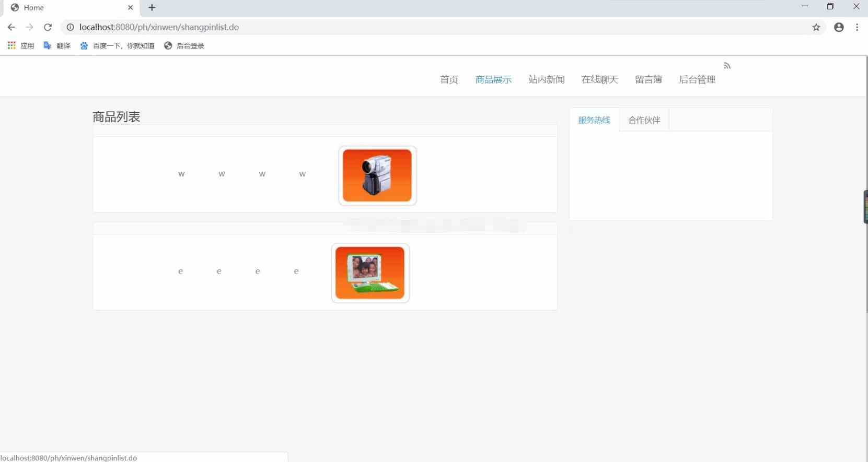Screen dimensions: 868x462
Task: Open 在线聊天 navigation item
Action: (600, 79)
